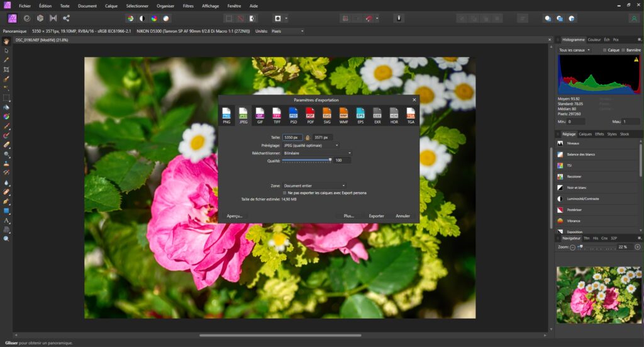644x347 pixels.
Task: Open the Zone dropdown
Action: click(x=314, y=186)
